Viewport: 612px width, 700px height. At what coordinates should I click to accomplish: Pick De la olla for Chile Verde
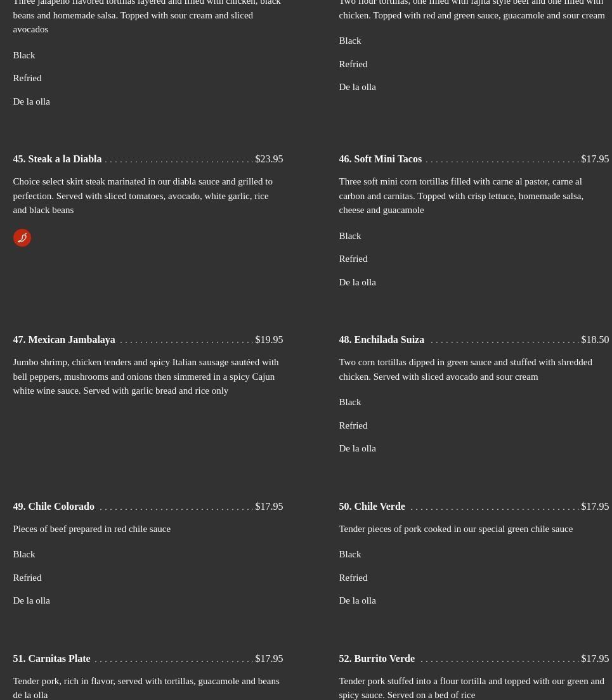[357, 600]
